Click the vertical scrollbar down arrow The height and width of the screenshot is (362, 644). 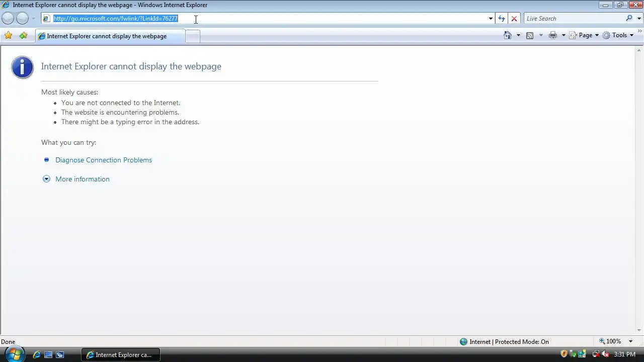639,330
